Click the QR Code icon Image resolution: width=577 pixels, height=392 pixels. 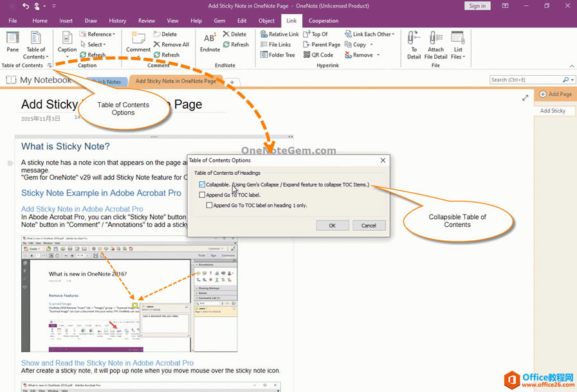click(x=307, y=55)
